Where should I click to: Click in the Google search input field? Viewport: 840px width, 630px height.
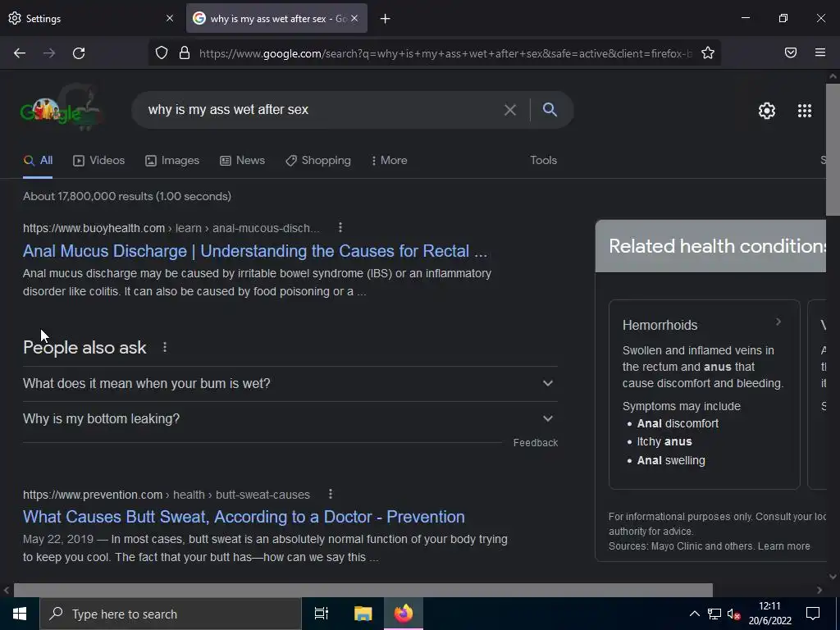coord(322,110)
